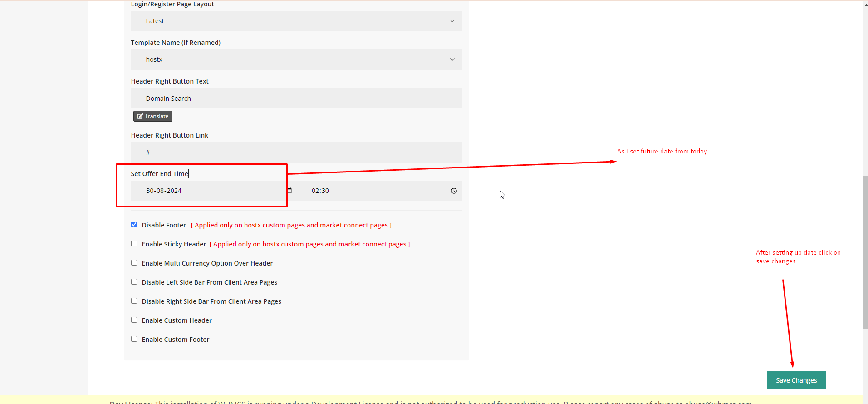The width and height of the screenshot is (868, 404).
Task: Select the day value in offer end date
Action: click(x=150, y=191)
